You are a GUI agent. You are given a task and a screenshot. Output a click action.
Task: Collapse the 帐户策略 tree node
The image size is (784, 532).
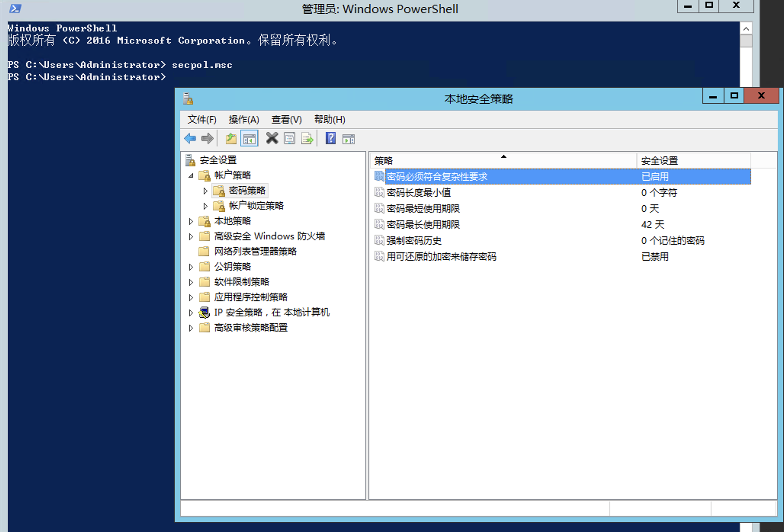pos(191,175)
